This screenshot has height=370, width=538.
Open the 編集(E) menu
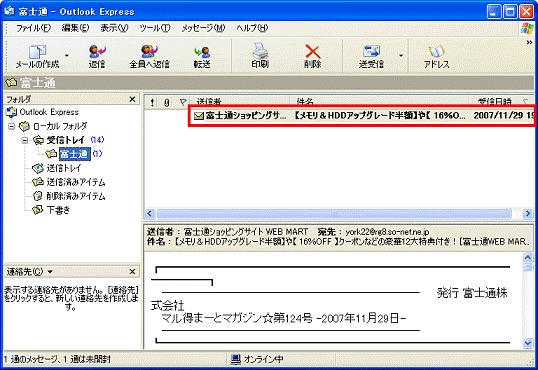(x=75, y=28)
